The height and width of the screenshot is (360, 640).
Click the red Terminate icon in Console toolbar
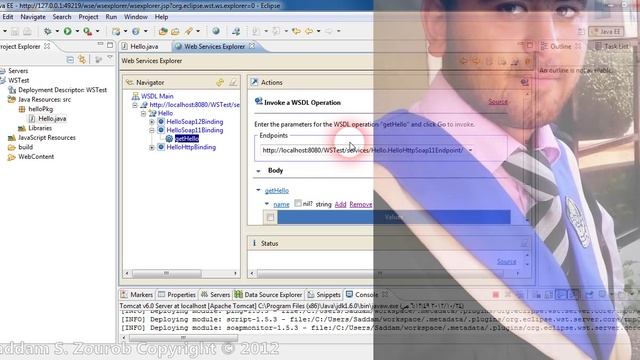pos(496,294)
